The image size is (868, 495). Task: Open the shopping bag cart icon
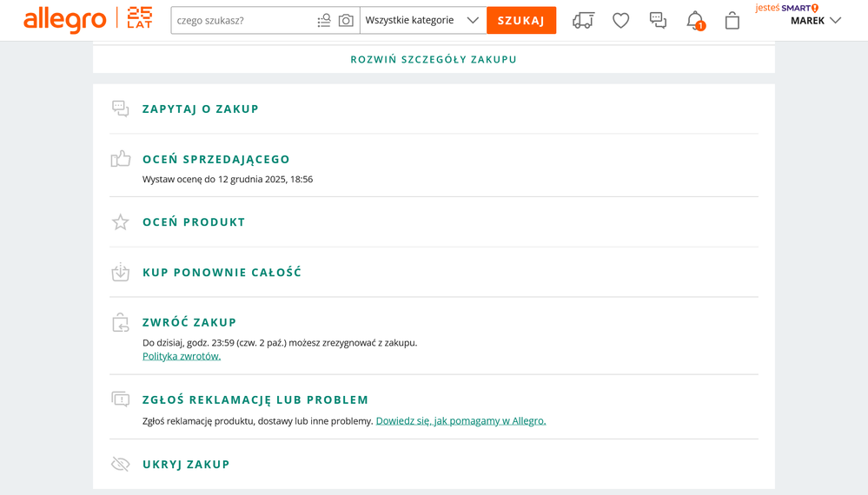[x=732, y=20]
